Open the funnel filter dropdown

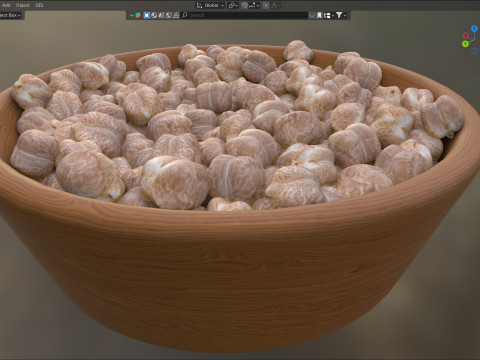click(x=341, y=15)
